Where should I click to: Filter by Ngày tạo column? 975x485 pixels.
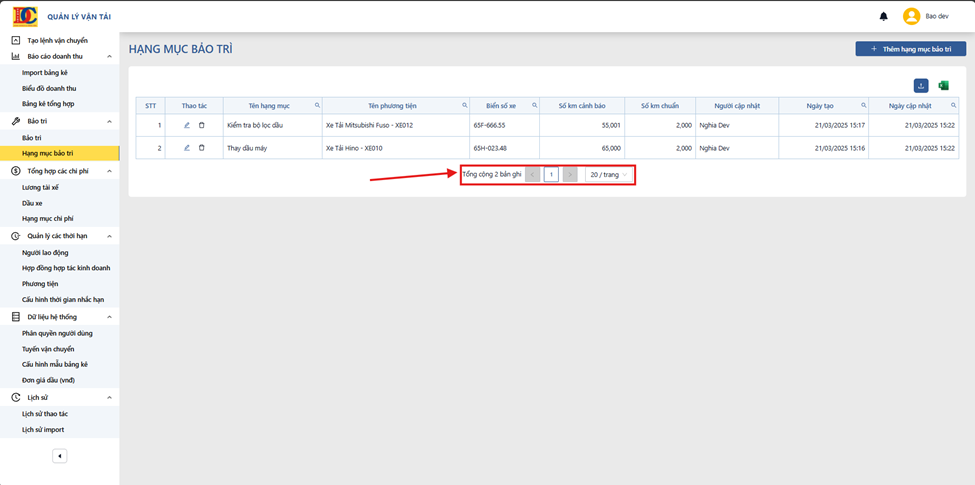(864, 106)
